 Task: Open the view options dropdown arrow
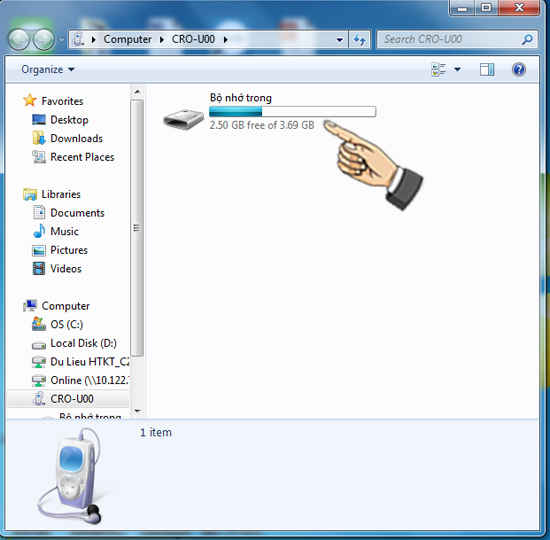457,69
